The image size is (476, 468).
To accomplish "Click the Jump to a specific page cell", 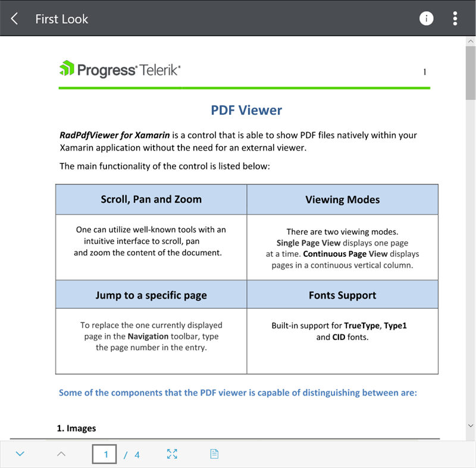I will tap(151, 295).
